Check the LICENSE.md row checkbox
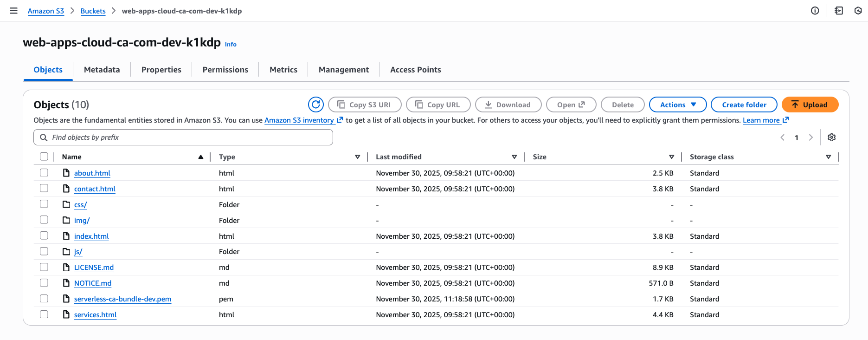Image resolution: width=868 pixels, height=340 pixels. [44, 267]
